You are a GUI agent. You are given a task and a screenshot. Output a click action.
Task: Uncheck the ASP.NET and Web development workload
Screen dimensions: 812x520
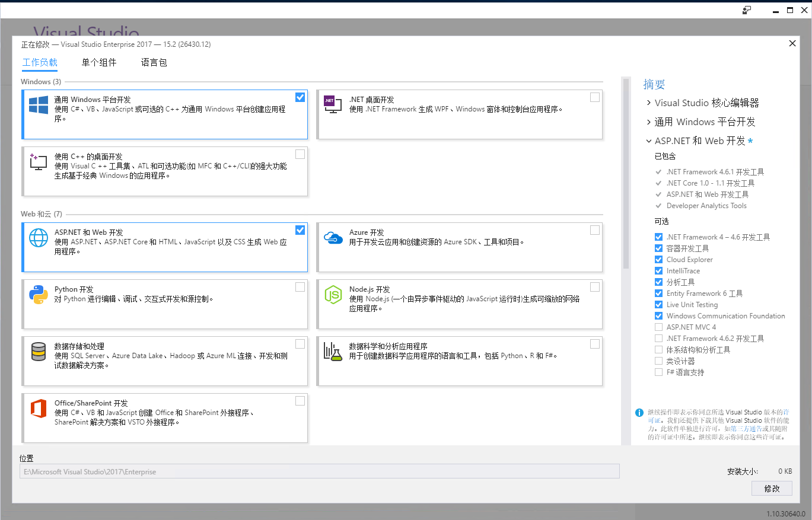[x=300, y=230]
